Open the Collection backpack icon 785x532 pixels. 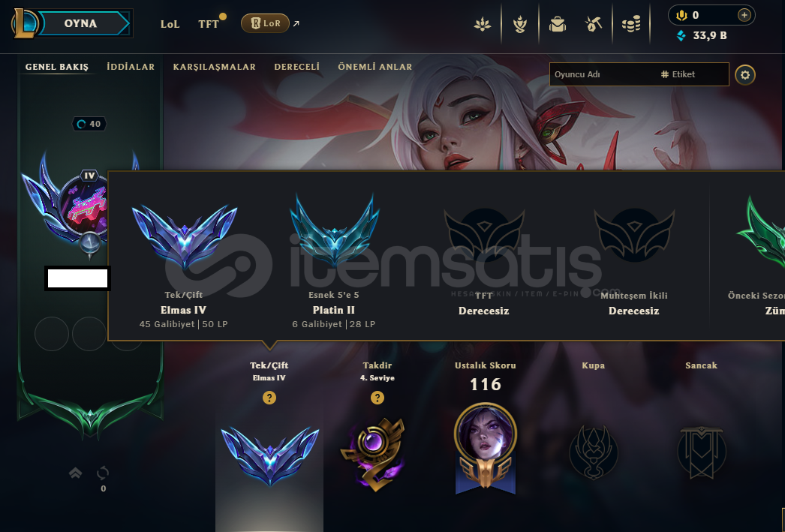pos(557,23)
